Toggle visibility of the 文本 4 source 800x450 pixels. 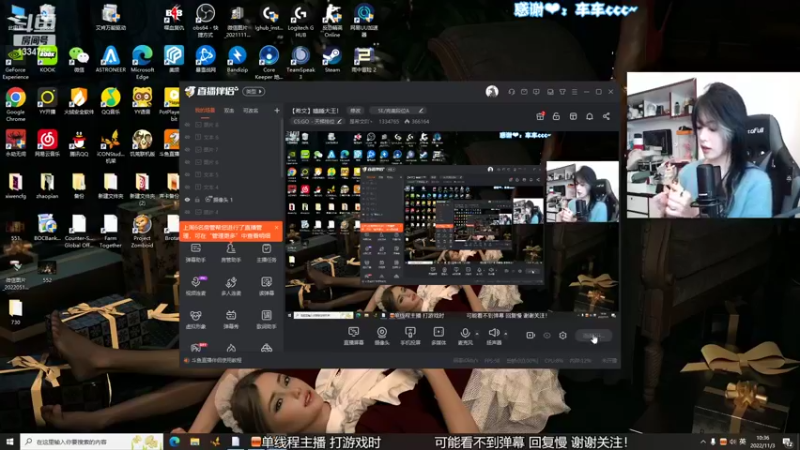click(187, 187)
